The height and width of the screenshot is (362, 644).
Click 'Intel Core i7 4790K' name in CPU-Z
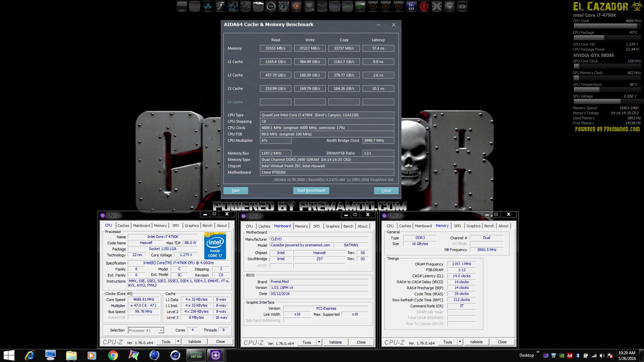(163, 237)
